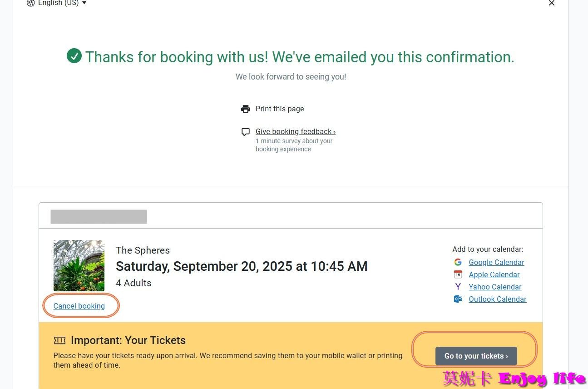Click the Yahoo Y icon

(x=458, y=287)
